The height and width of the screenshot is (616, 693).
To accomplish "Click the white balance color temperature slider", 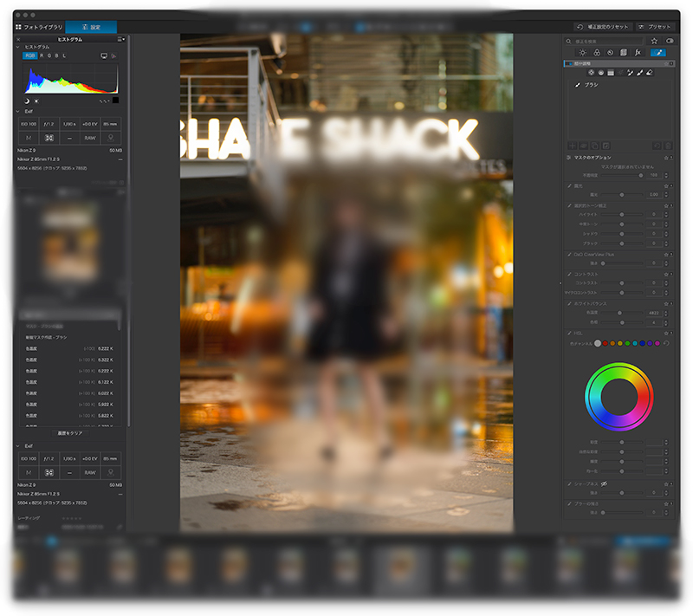I will click(x=622, y=313).
